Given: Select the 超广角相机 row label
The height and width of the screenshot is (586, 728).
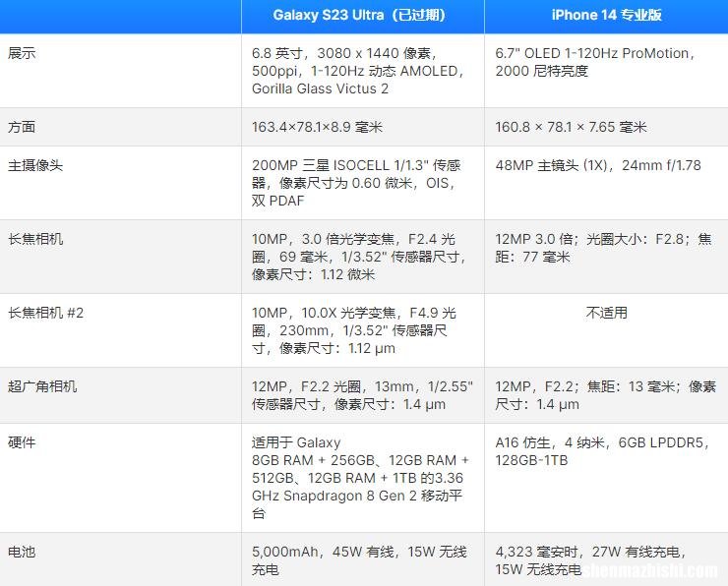Looking at the screenshot, I should coord(42,387).
